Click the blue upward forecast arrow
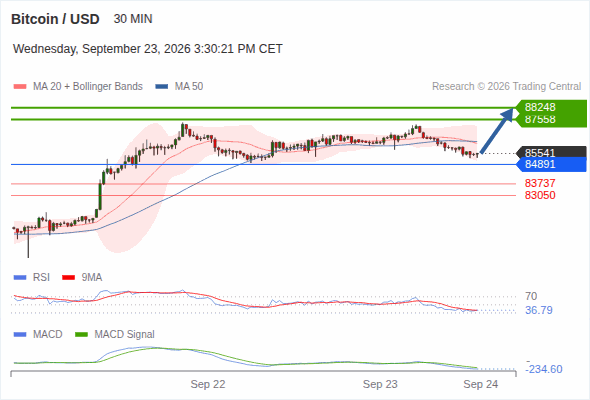Screen dimensions: 590x400 pyautogui.click(x=497, y=131)
